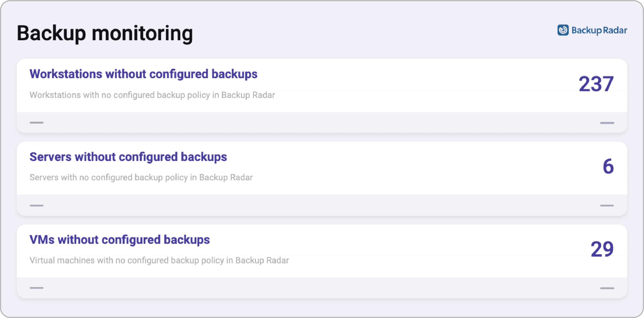Click left dash in VMs card footer
Screen dimensions: 644x318
[36, 288]
